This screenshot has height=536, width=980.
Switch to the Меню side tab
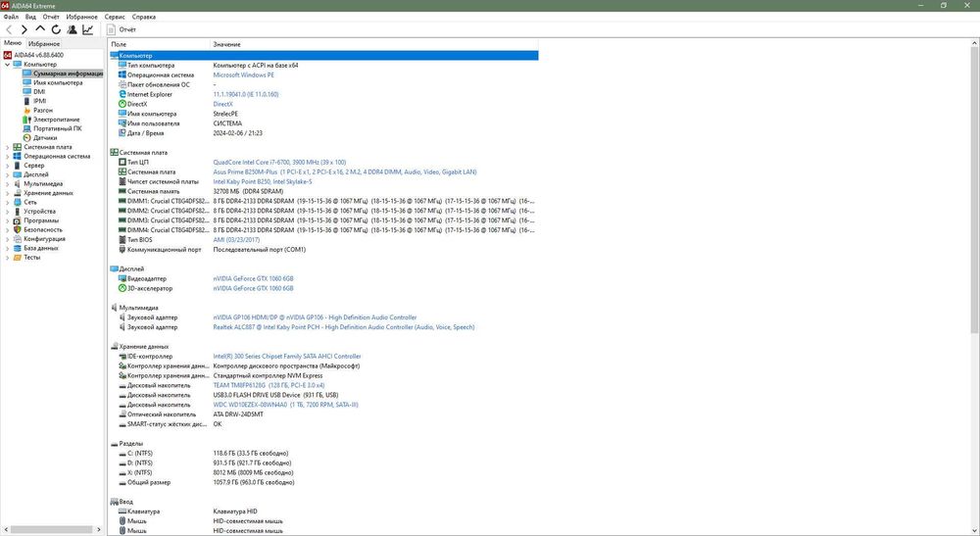13,43
